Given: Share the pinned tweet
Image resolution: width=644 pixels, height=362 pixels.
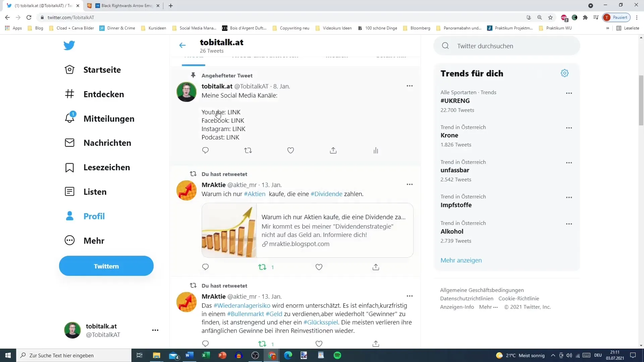Looking at the screenshot, I should click(333, 150).
